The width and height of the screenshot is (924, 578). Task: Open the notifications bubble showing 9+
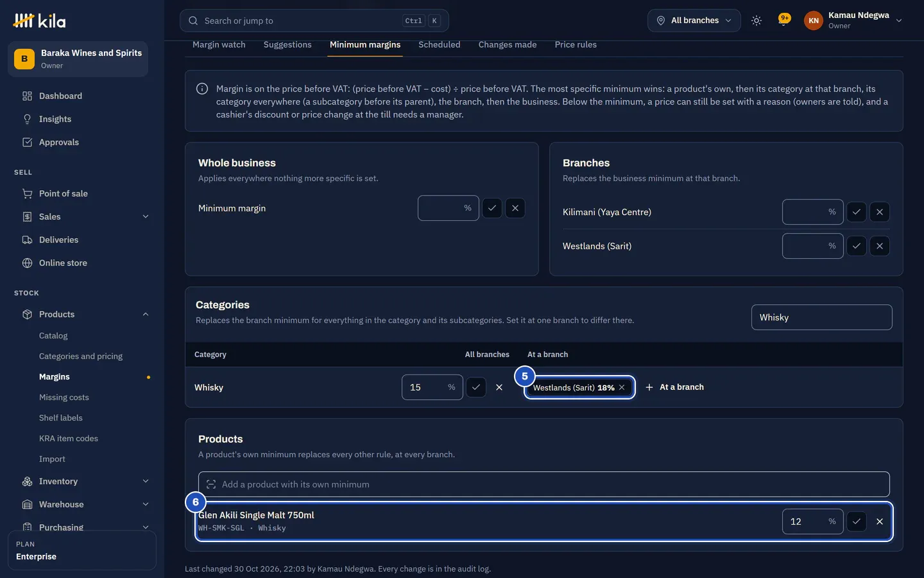(x=783, y=21)
